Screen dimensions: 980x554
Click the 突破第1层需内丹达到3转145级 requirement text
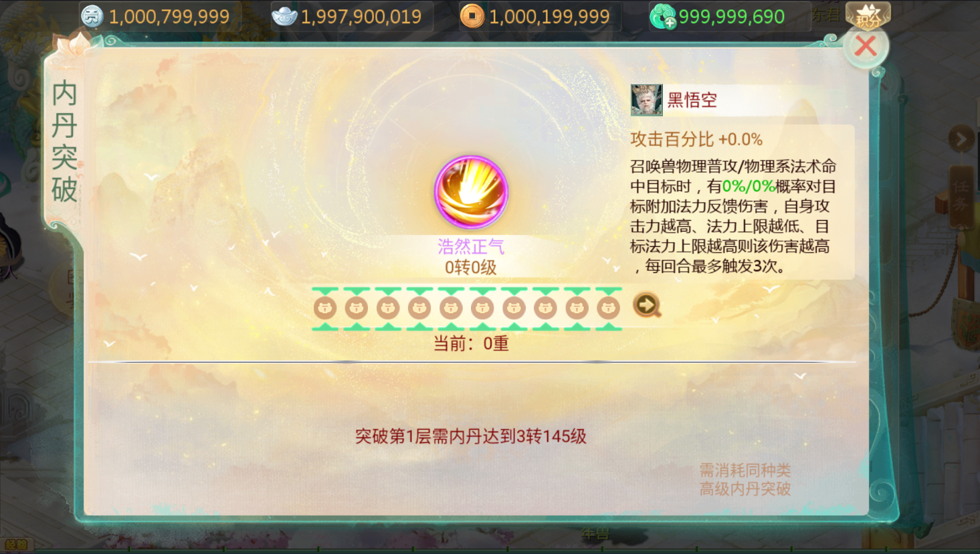471,436
